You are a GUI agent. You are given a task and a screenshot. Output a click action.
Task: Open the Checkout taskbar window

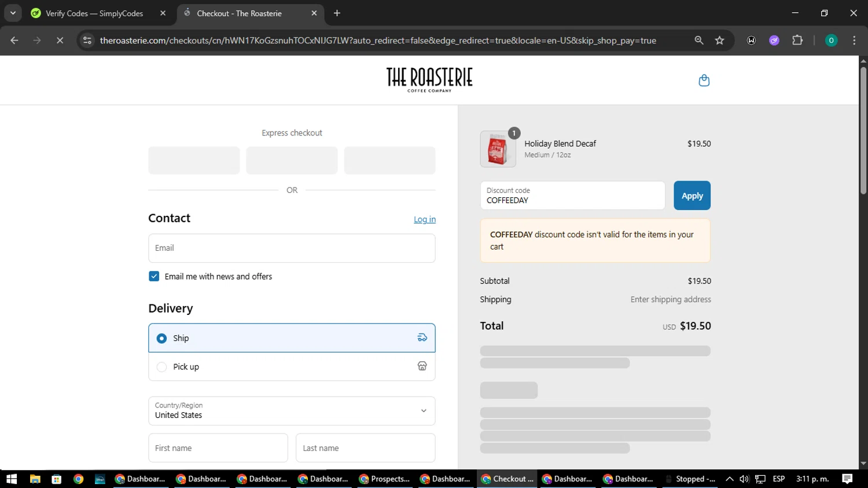click(x=507, y=479)
